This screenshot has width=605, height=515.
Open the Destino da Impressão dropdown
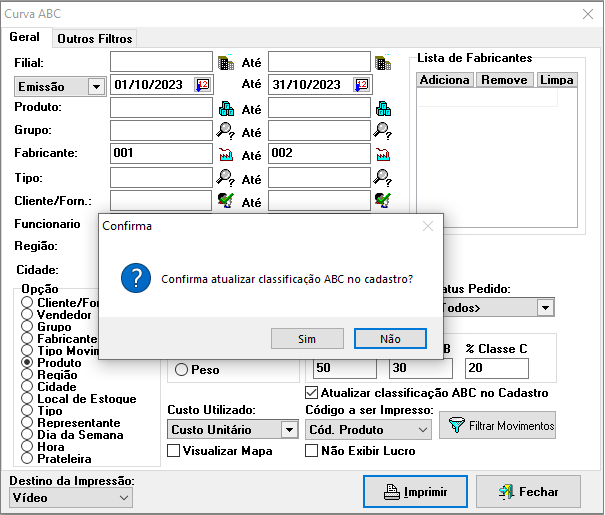tap(124, 497)
